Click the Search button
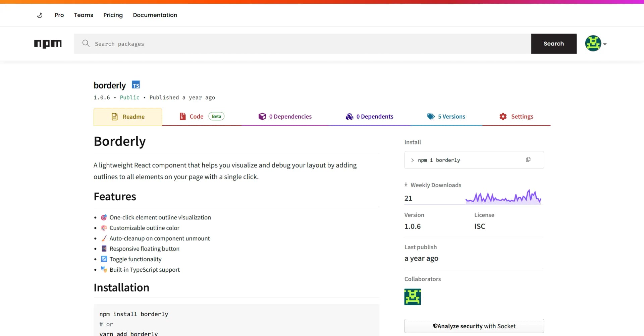Image resolution: width=644 pixels, height=336 pixels. pos(554,44)
